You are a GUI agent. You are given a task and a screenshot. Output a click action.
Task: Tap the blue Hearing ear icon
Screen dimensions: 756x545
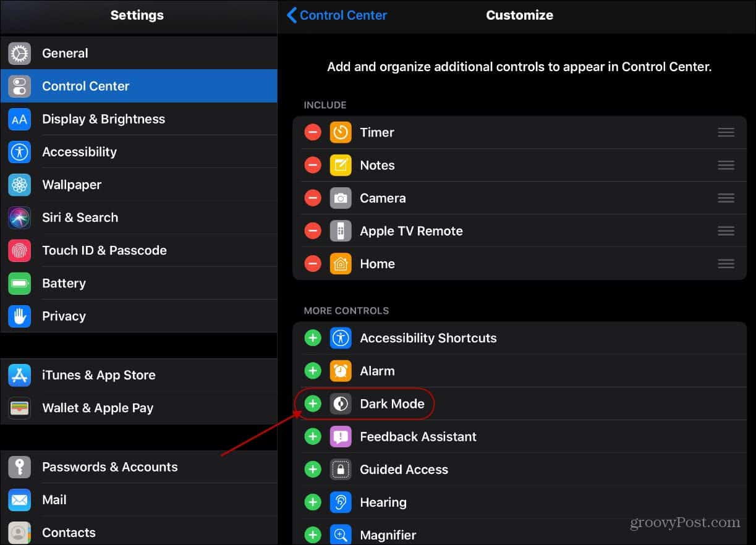[x=341, y=502]
